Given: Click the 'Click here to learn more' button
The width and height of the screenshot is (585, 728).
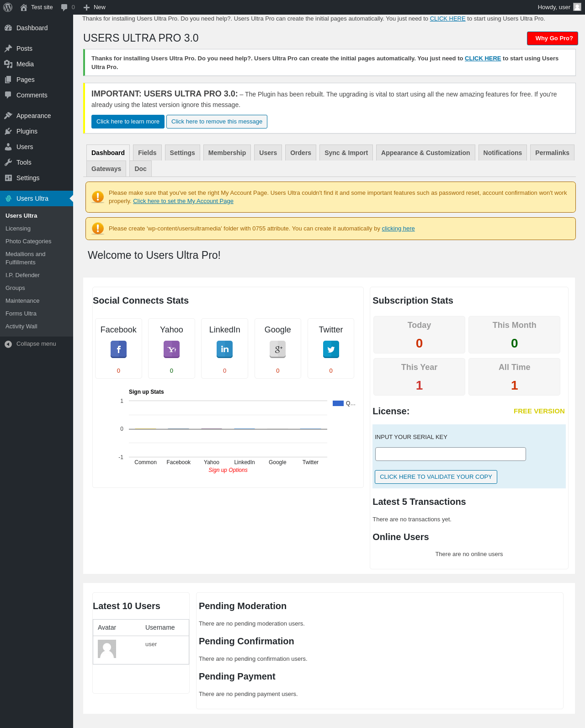Looking at the screenshot, I should (128, 122).
